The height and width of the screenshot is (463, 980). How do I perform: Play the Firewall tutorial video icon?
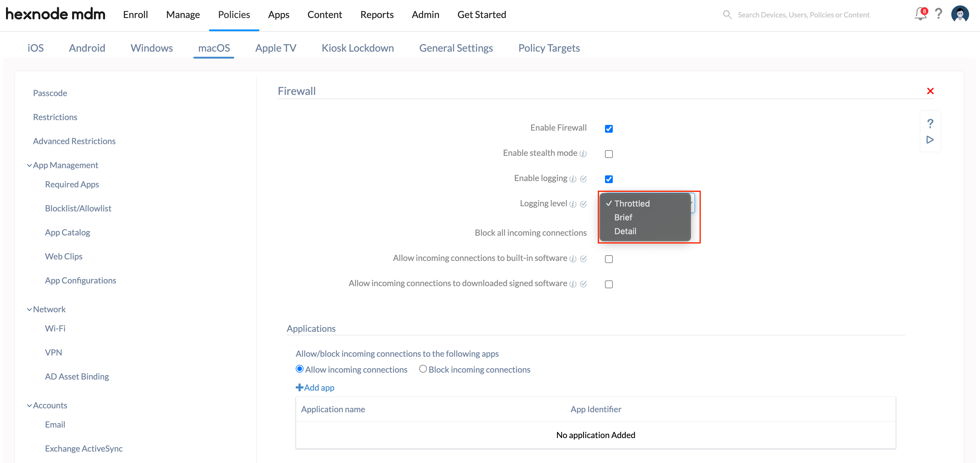tap(930, 140)
